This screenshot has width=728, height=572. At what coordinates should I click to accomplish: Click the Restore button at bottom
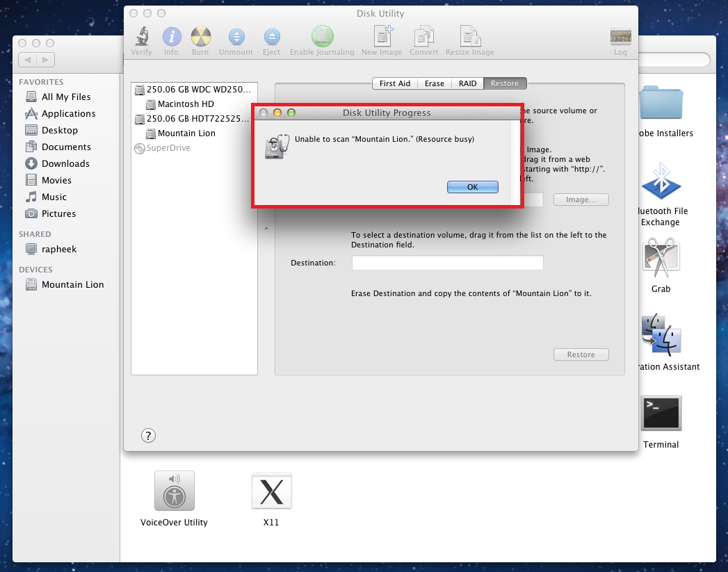(581, 354)
